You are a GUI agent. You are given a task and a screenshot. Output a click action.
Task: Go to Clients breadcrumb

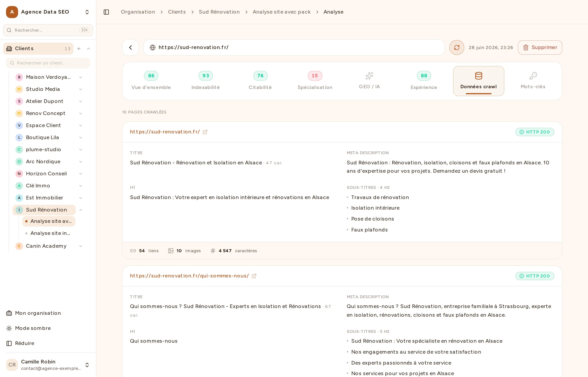coord(177,12)
